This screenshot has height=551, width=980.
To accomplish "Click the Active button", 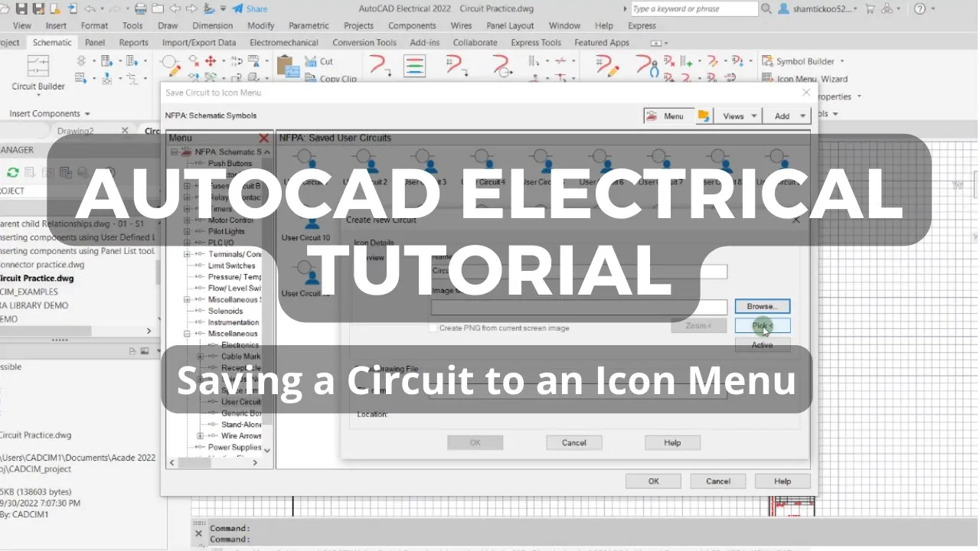I will click(x=762, y=344).
